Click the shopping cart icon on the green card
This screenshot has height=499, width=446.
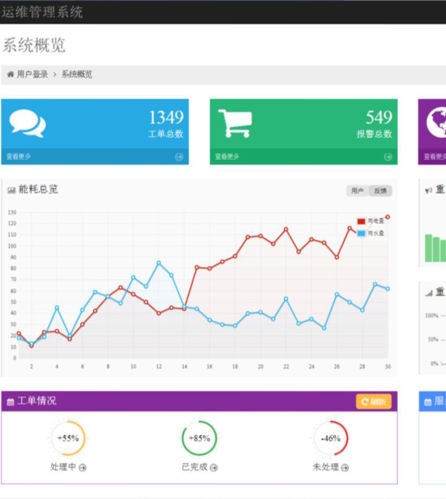[235, 124]
